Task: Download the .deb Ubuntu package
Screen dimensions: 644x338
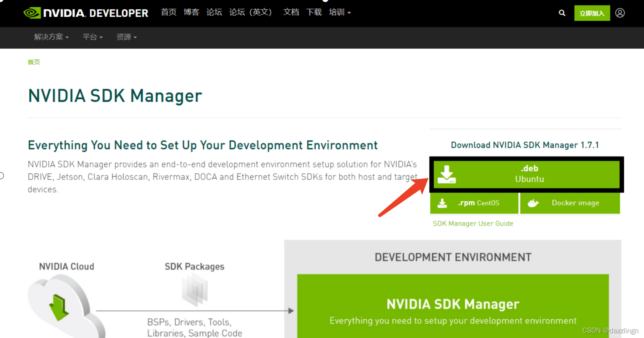Action: point(526,174)
